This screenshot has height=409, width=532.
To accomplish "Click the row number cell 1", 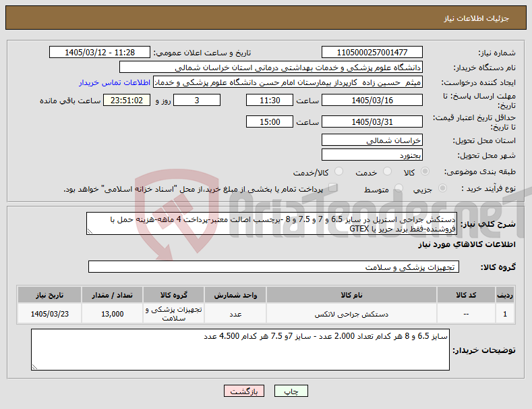I will pos(505,314).
